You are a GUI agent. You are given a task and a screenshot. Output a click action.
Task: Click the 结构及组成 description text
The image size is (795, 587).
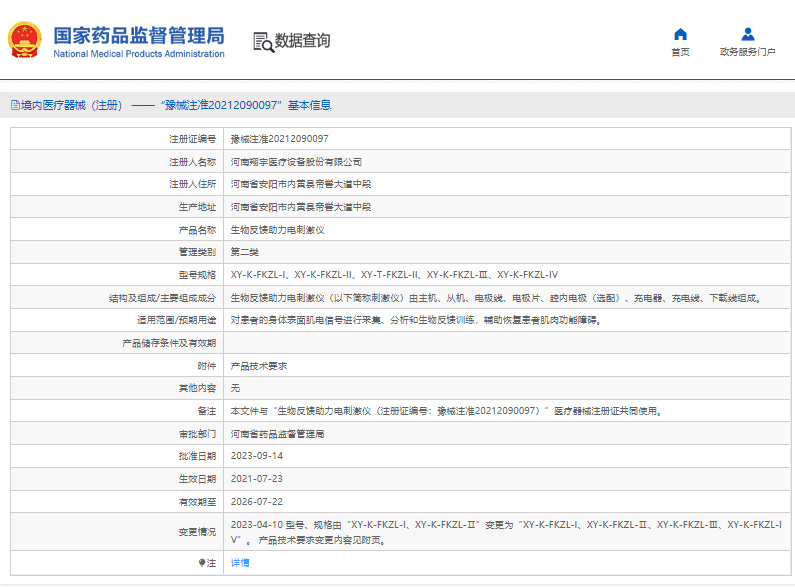[x=496, y=298]
